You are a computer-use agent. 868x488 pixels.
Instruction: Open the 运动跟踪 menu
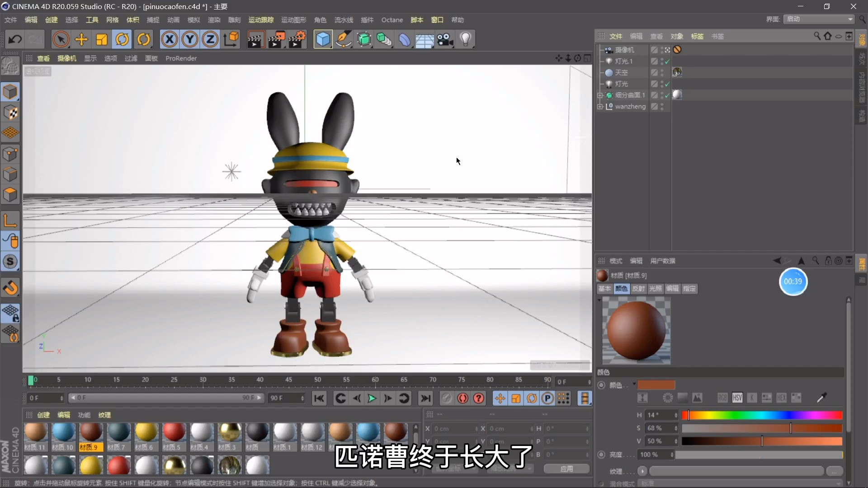[261, 20]
